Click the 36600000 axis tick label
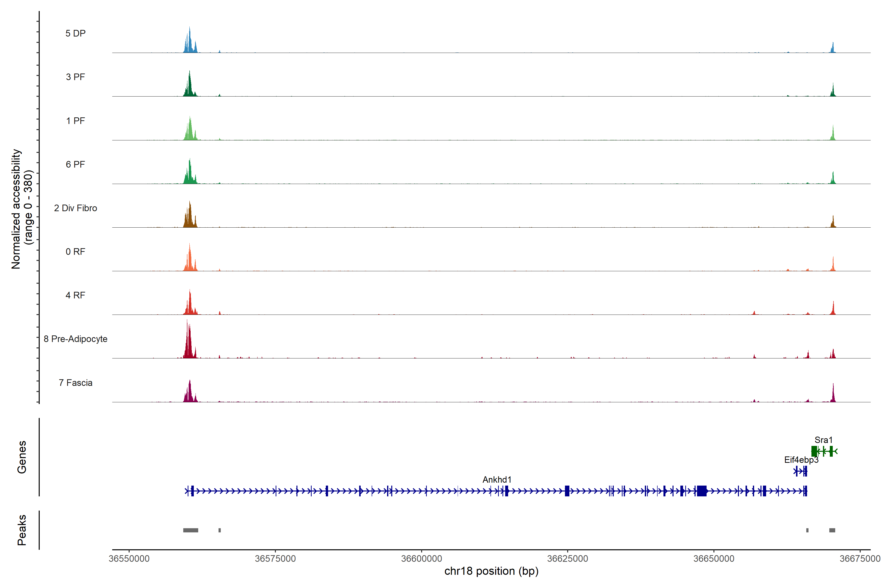 [x=421, y=558]
